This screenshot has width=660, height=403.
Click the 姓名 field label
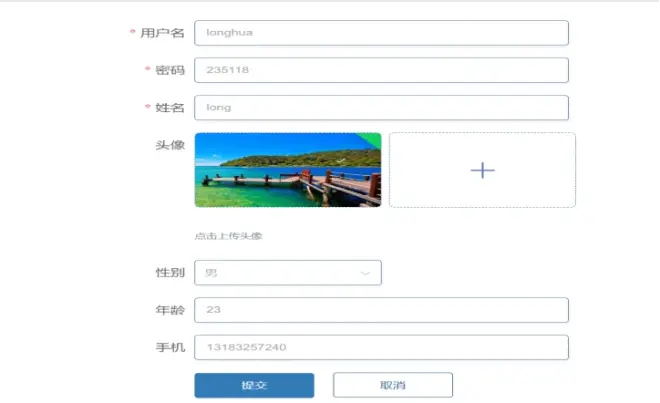pos(170,107)
